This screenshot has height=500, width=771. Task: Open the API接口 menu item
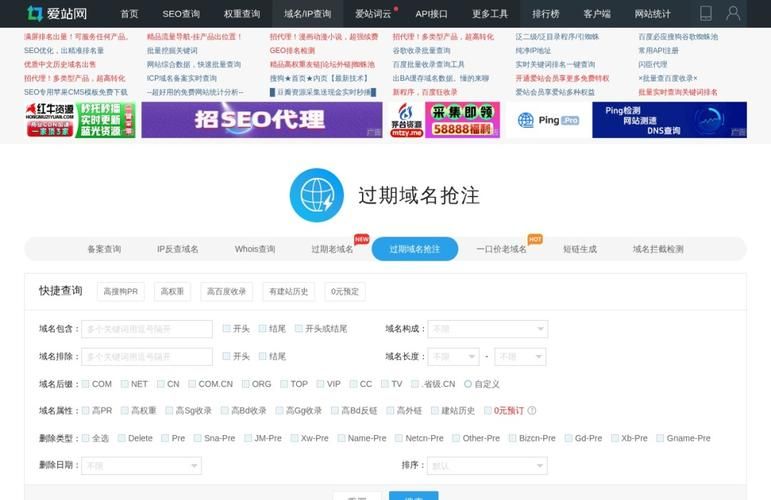pyautogui.click(x=431, y=14)
